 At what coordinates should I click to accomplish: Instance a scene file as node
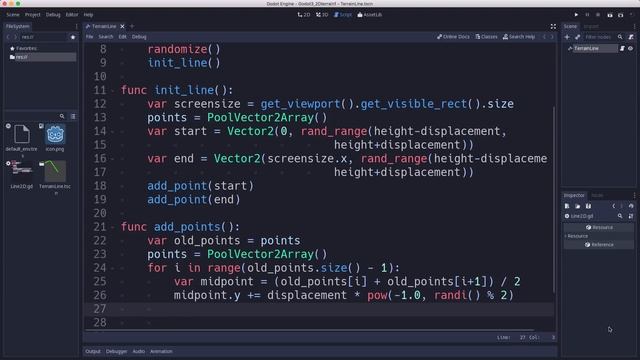[x=578, y=37]
